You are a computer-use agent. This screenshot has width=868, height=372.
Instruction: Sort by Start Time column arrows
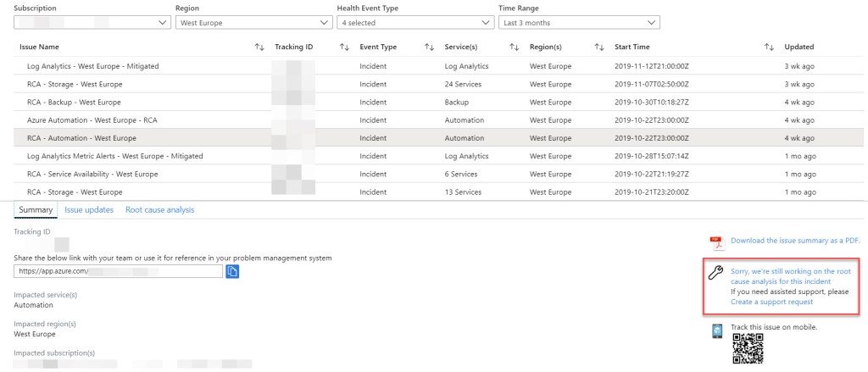(x=769, y=47)
